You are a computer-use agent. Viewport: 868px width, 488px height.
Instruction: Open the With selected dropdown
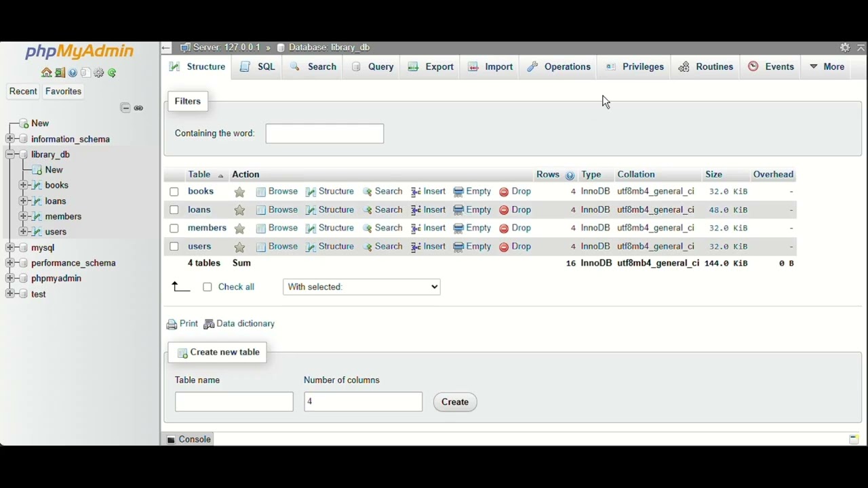(x=361, y=287)
